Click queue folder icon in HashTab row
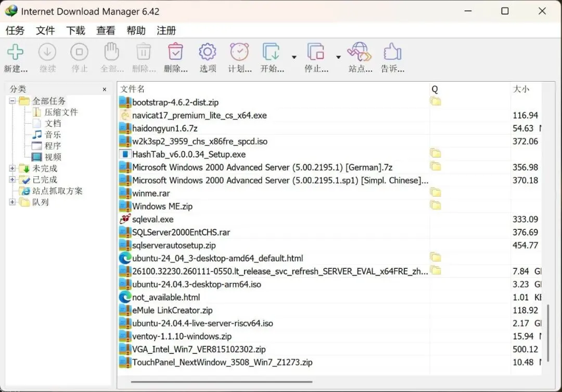562x392 pixels. (x=436, y=153)
